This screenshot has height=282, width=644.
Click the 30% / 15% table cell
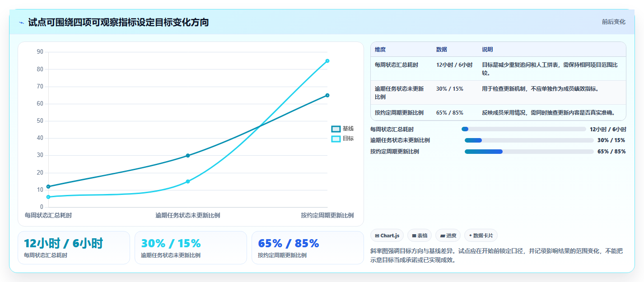coord(449,89)
